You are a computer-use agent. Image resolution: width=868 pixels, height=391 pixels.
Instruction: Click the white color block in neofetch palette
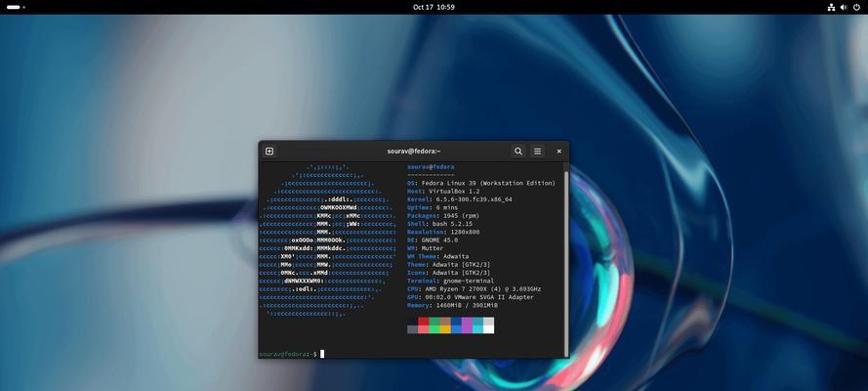(x=489, y=329)
